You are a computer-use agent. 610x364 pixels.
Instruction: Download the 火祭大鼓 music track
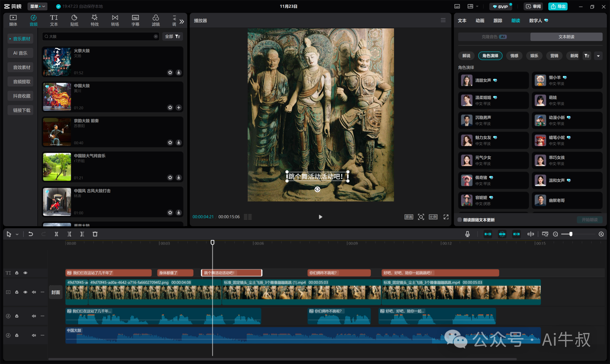pos(179,72)
